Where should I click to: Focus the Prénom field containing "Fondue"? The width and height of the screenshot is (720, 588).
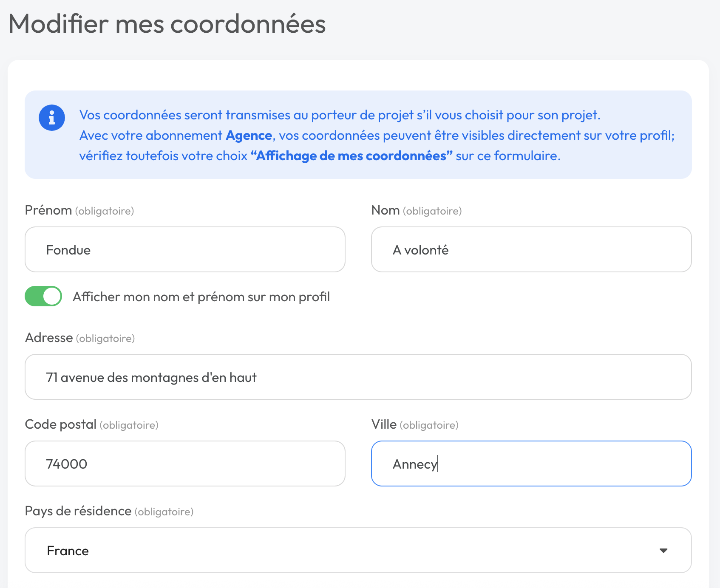(x=185, y=249)
